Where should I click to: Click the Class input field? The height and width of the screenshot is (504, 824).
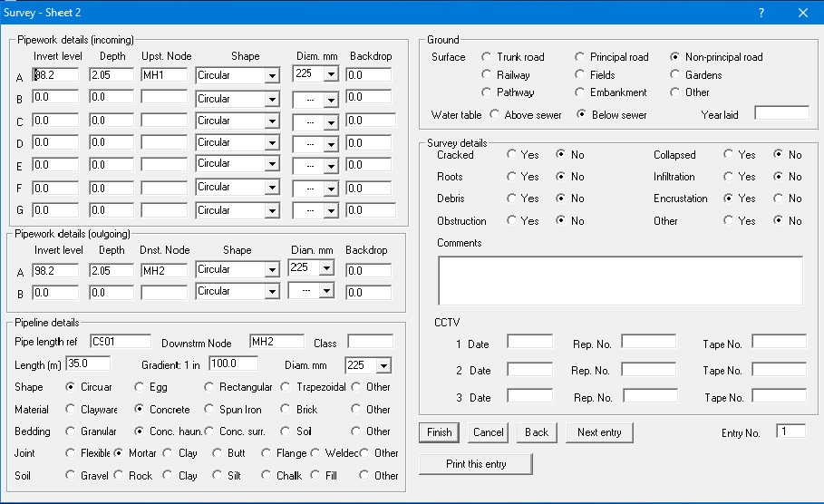pos(371,342)
